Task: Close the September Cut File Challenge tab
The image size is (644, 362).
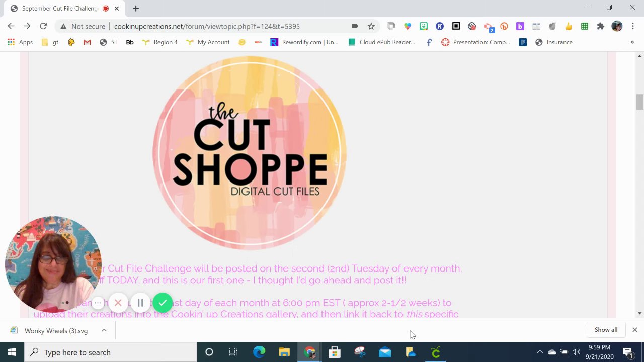Action: [117, 8]
